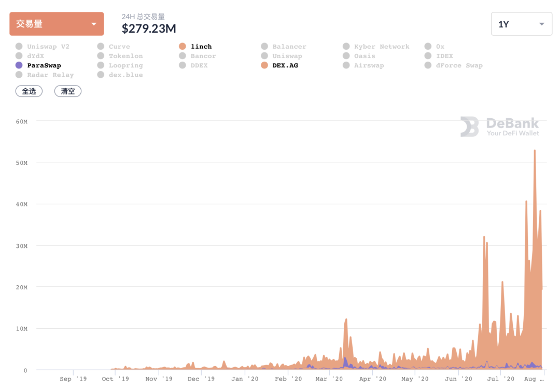Click the 24H 总交易量 label

143,17
